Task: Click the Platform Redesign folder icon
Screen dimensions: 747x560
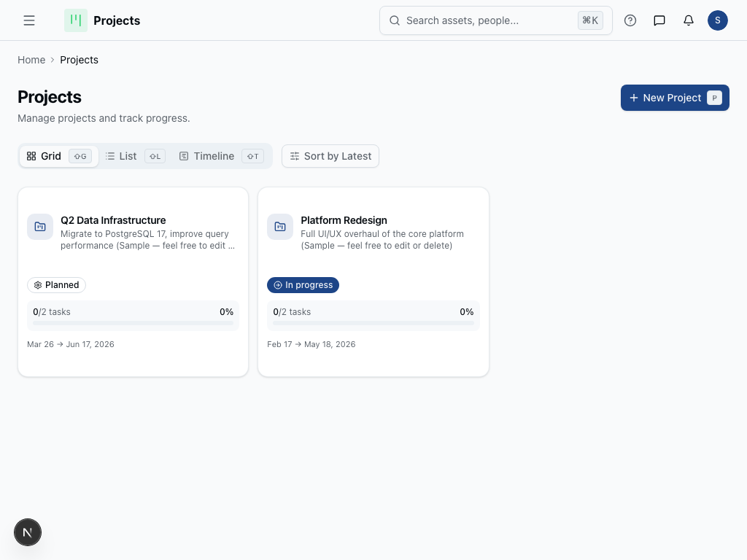Action: coord(280,227)
